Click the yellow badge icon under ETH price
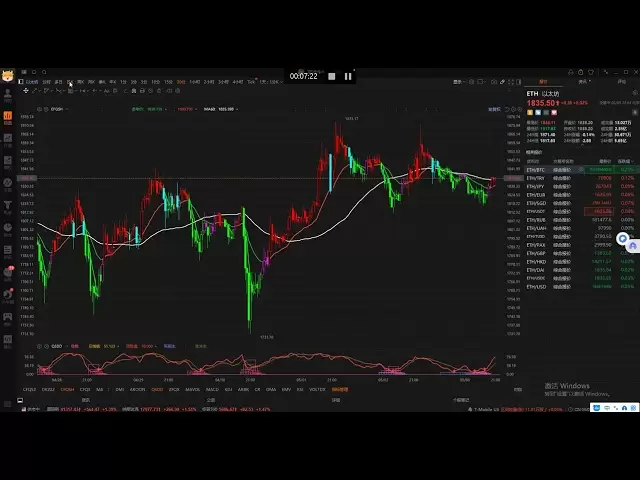Viewport: 640px width, 480px height. tap(530, 112)
